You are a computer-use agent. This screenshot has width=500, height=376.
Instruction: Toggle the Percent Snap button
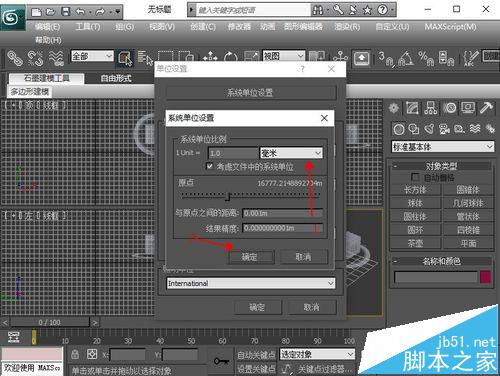[426, 58]
